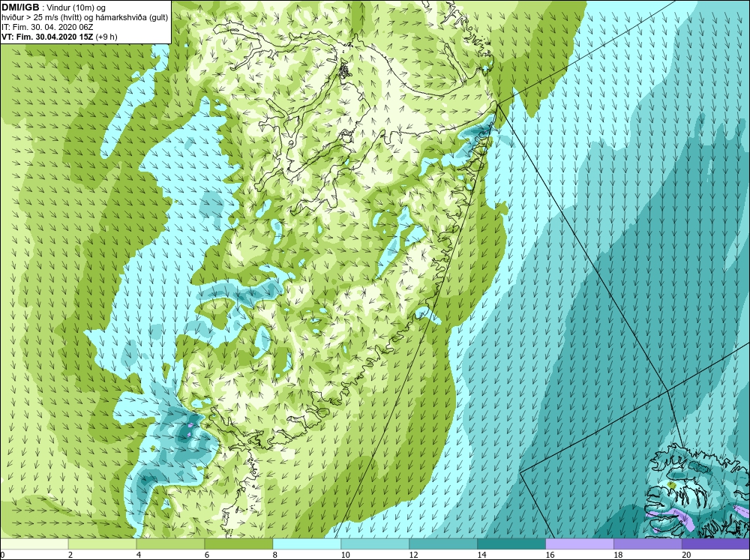Click the legend label '16'

[550, 555]
